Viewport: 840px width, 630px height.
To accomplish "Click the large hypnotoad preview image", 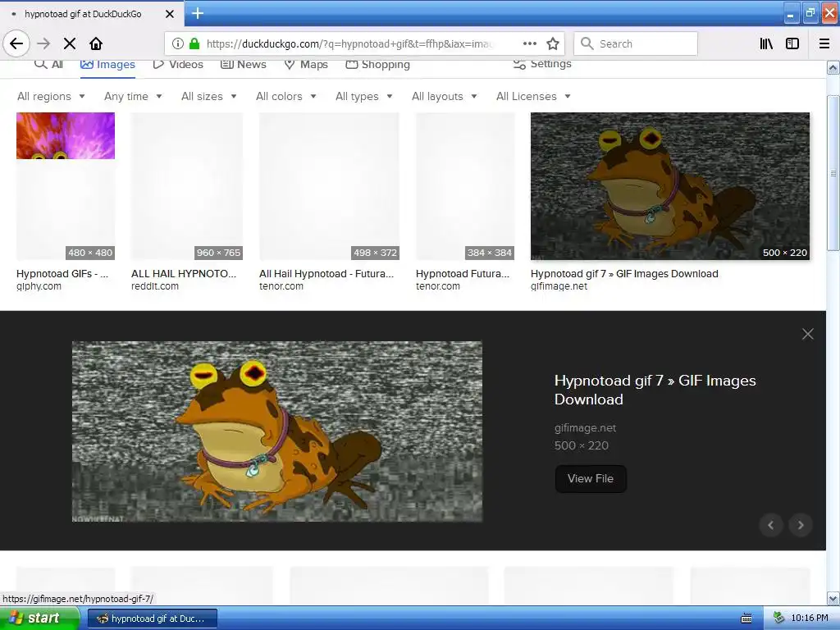I will [277, 431].
